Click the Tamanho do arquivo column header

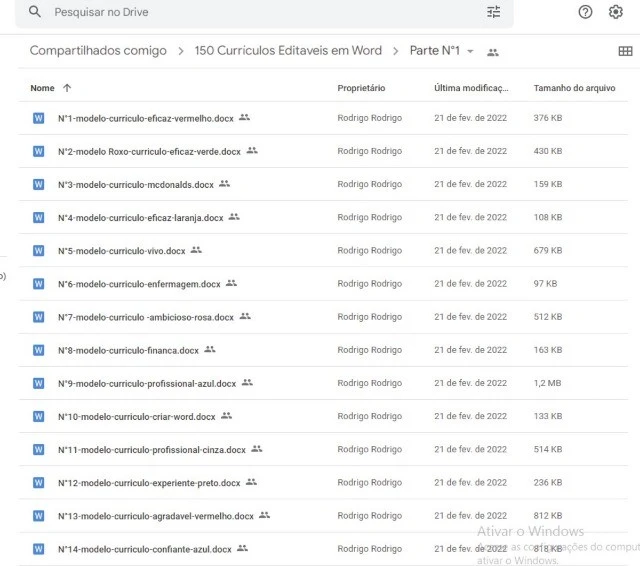[x=574, y=88]
